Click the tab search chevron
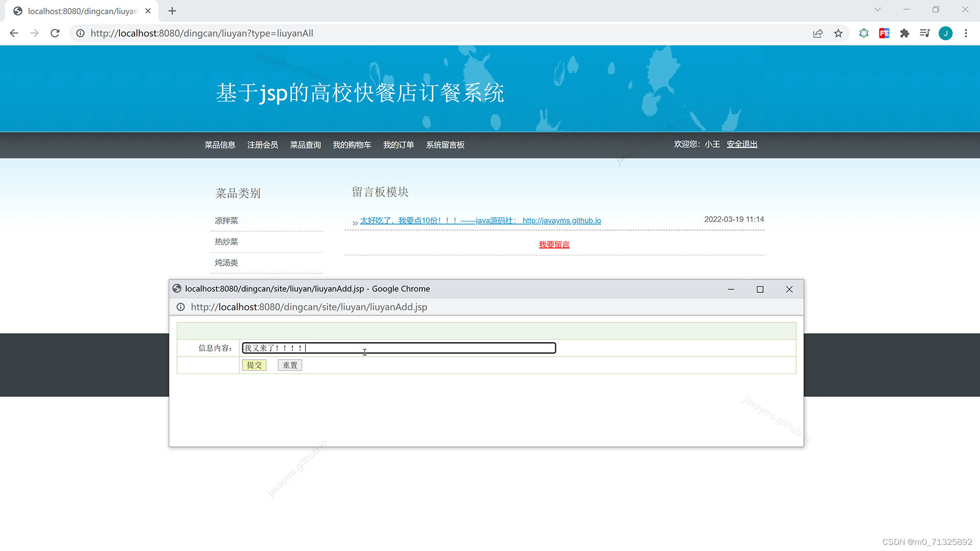This screenshot has height=551, width=980. (877, 9)
